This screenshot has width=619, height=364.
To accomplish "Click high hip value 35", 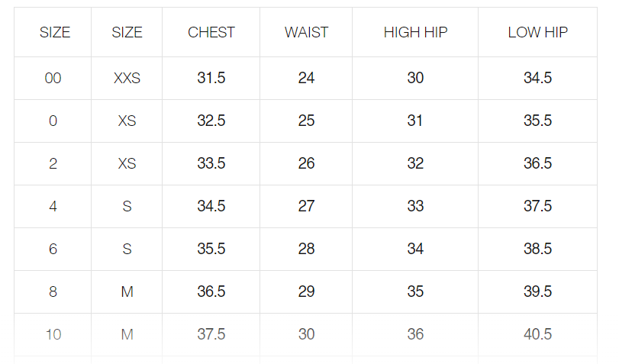I will click(x=415, y=292).
